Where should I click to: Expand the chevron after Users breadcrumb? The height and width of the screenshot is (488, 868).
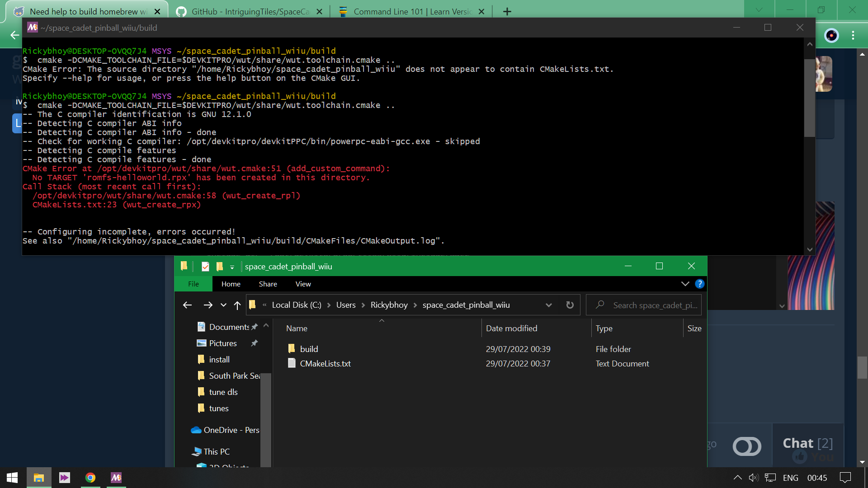[x=363, y=305]
